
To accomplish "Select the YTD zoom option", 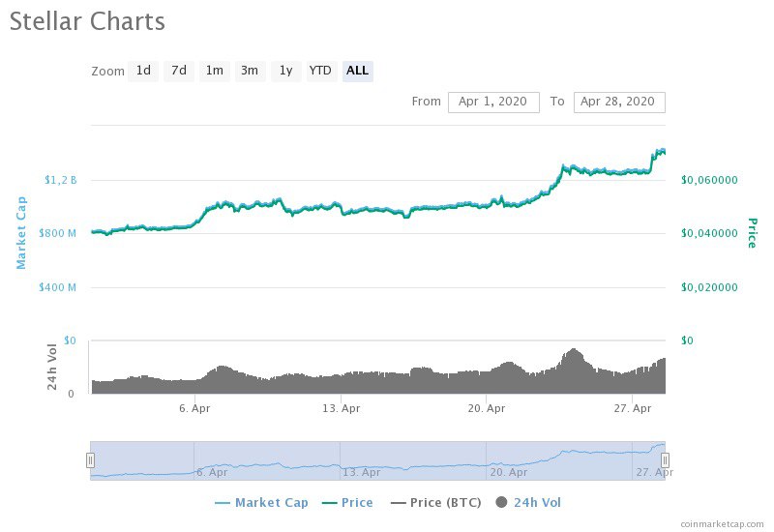I will [x=321, y=71].
